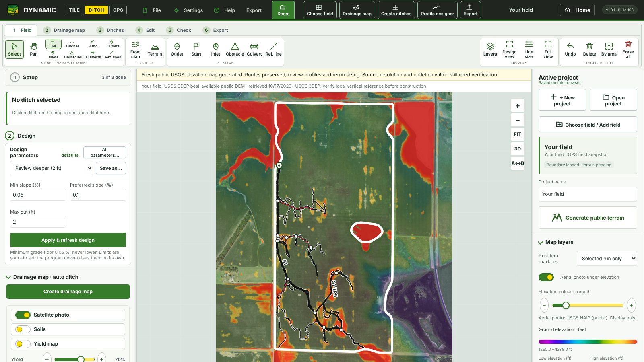Image resolution: width=644 pixels, height=362 pixels.
Task: Toggle Aerial photo under elevation
Action: click(x=546, y=277)
